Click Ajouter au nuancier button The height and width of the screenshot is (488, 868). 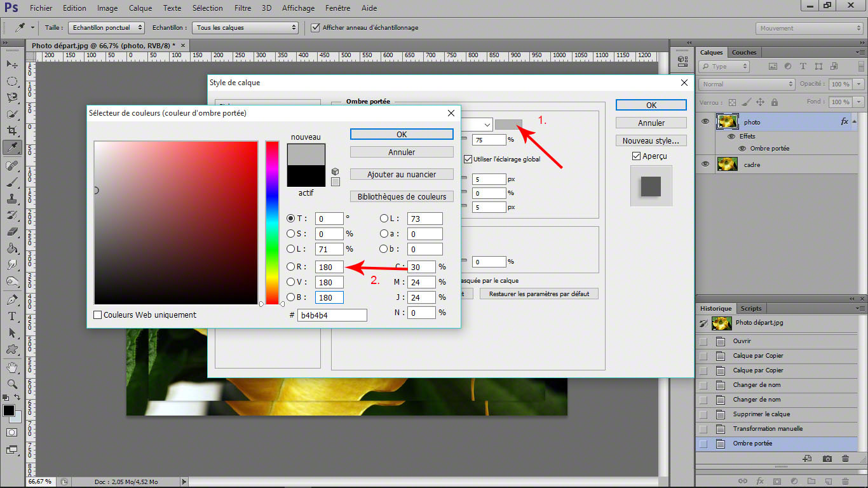(x=402, y=174)
